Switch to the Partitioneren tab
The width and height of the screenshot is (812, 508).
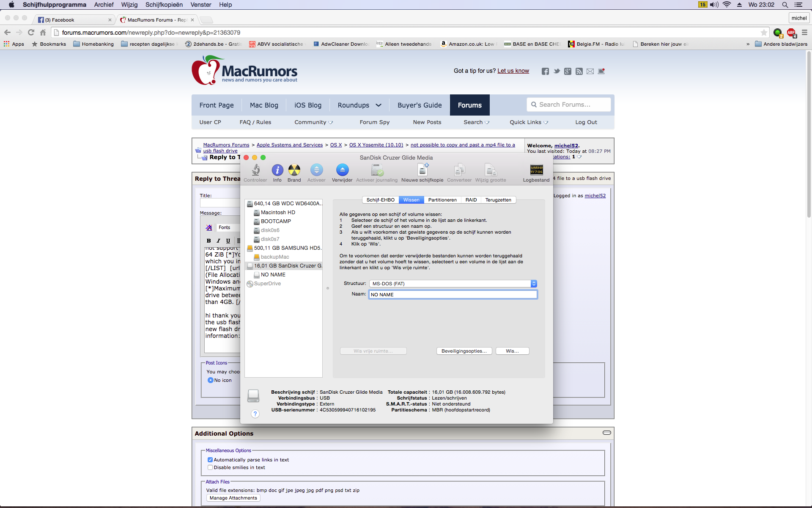(x=442, y=200)
